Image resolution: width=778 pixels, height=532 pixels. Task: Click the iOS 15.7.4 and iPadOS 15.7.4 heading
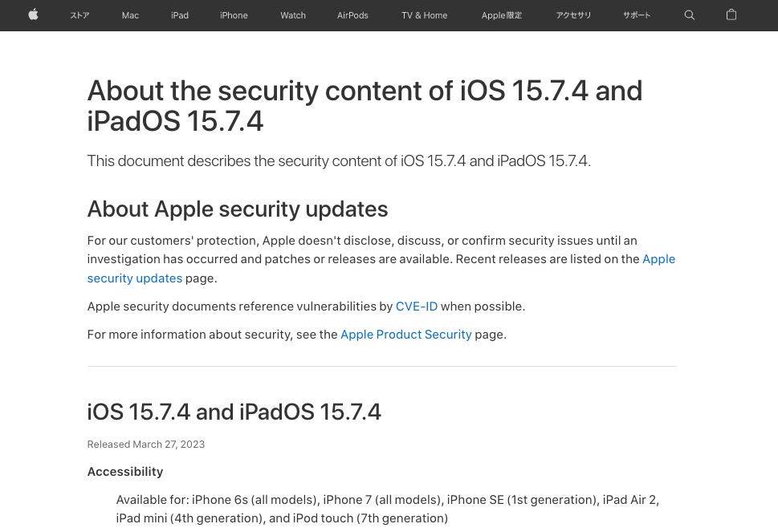[234, 412]
